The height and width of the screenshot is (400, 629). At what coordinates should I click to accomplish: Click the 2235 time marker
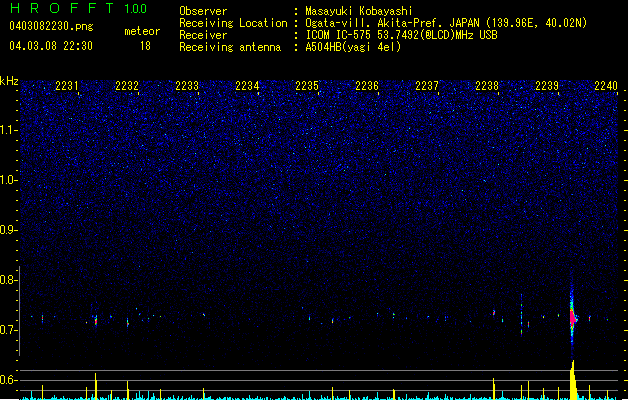pyautogui.click(x=307, y=86)
